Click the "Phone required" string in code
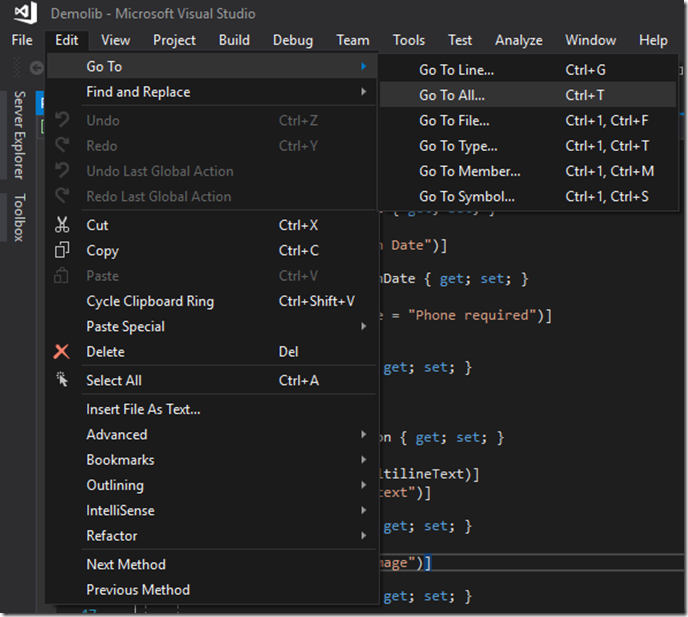 [x=473, y=315]
